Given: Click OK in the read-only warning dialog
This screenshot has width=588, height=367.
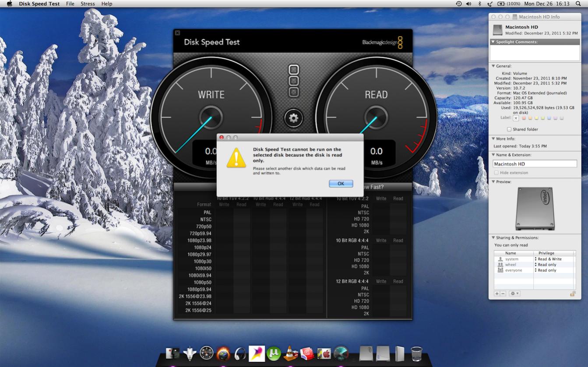Looking at the screenshot, I should [x=341, y=184].
